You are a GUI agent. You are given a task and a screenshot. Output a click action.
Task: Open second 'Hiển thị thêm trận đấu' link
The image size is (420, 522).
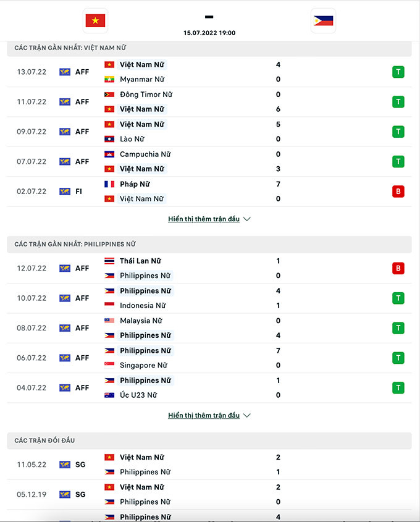coord(203,416)
